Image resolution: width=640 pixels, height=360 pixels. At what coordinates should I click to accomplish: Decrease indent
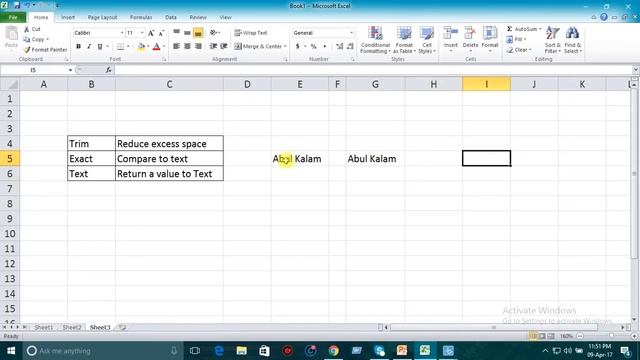(213, 47)
